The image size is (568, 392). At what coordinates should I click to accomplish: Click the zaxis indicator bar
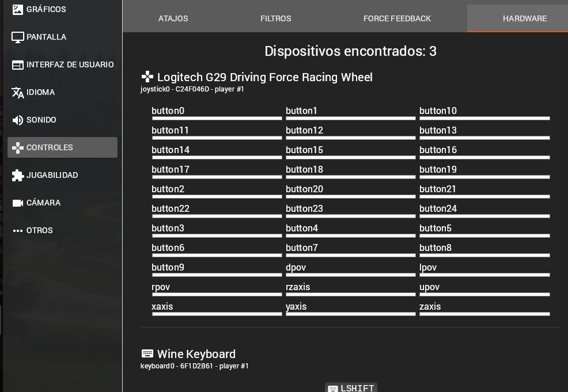(484, 314)
